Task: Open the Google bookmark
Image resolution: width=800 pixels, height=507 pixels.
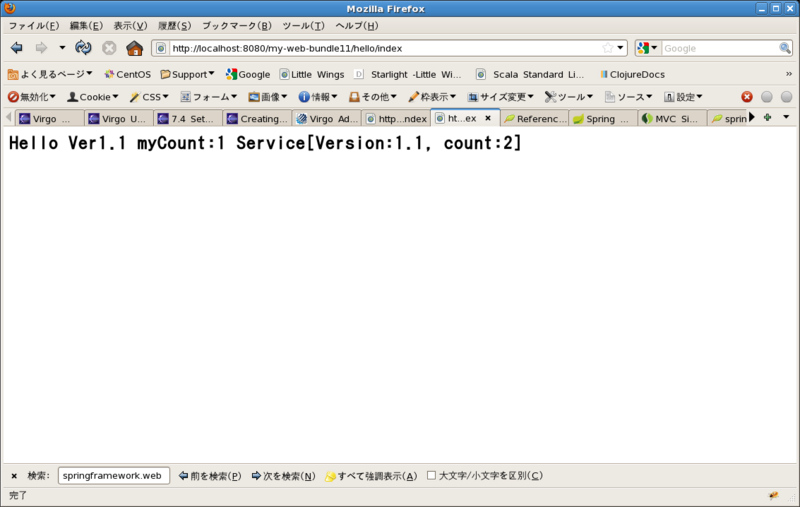Action: pos(248,74)
